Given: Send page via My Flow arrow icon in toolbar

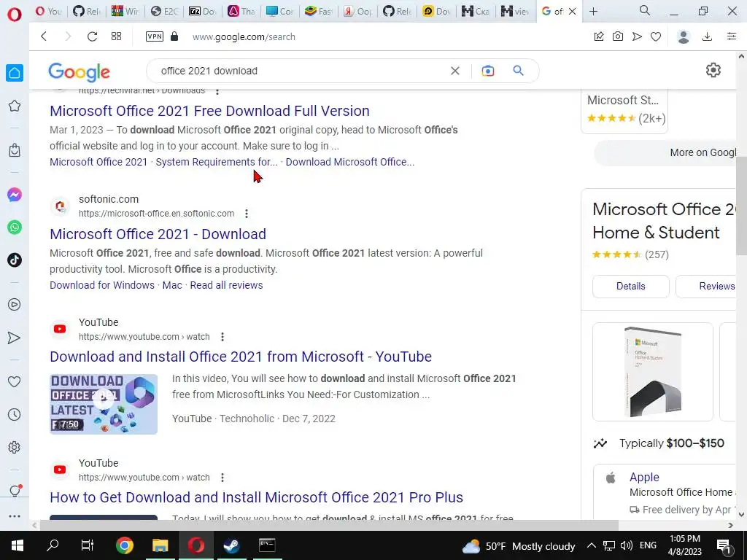Looking at the screenshot, I should [x=637, y=36].
